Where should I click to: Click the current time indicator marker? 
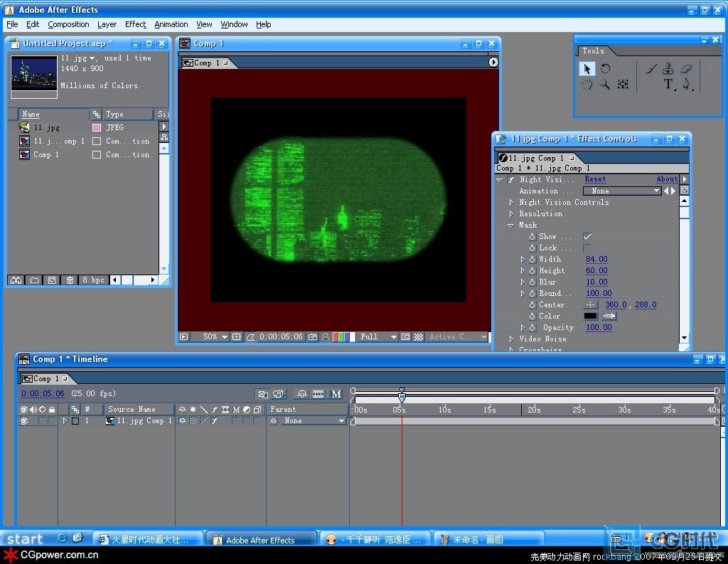[x=402, y=396]
